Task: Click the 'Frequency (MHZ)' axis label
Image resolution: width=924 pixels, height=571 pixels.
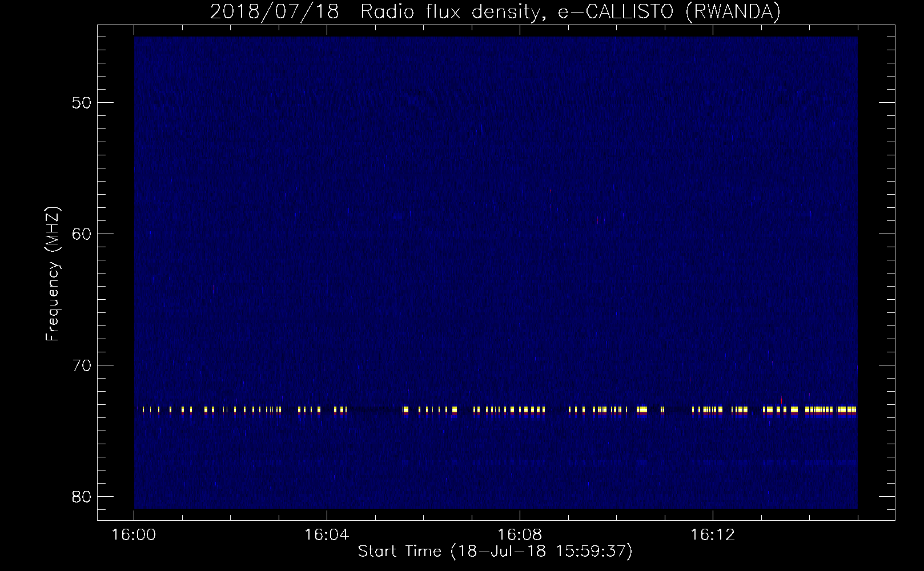Action: pyautogui.click(x=53, y=274)
